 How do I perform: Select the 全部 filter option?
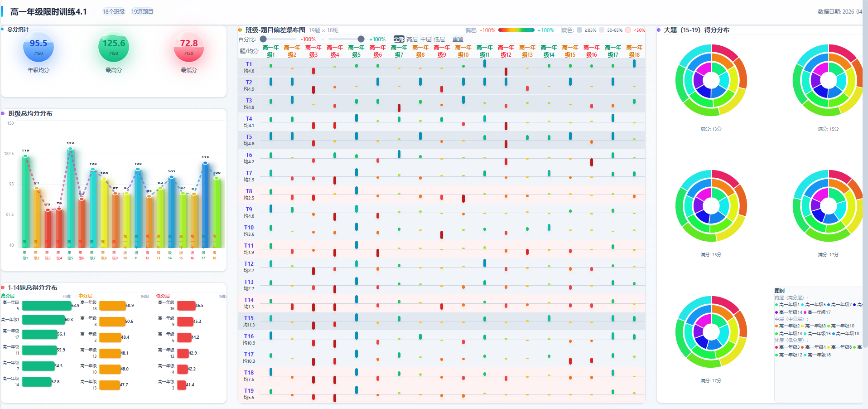[x=399, y=39]
